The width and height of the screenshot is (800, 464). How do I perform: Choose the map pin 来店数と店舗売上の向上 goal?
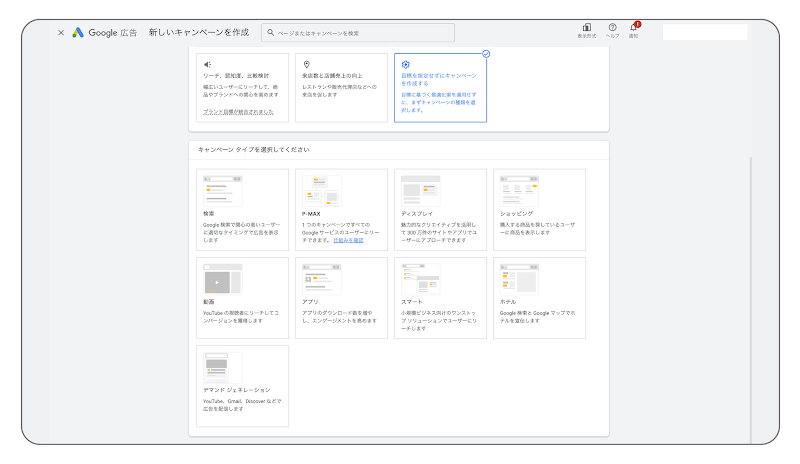coord(341,88)
